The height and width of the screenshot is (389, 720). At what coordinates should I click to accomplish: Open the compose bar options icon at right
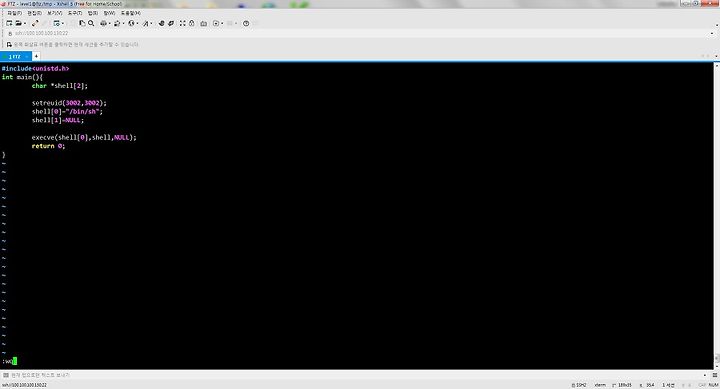pos(714,375)
